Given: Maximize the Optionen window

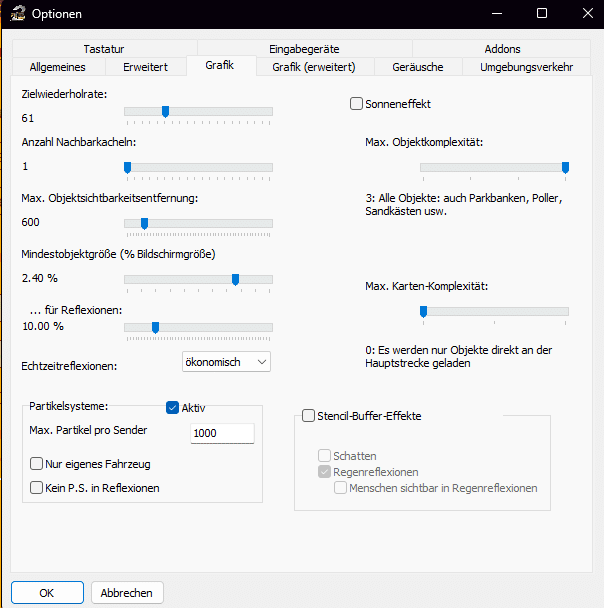Looking at the screenshot, I should (541, 14).
